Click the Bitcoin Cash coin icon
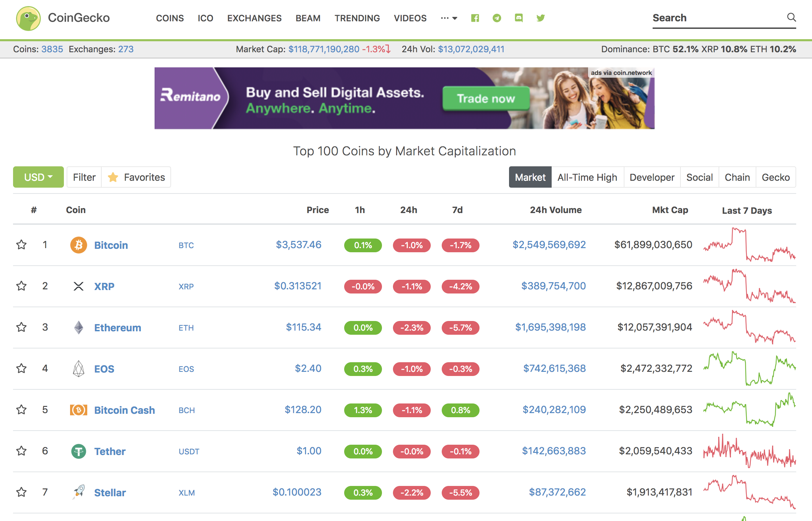 (79, 410)
